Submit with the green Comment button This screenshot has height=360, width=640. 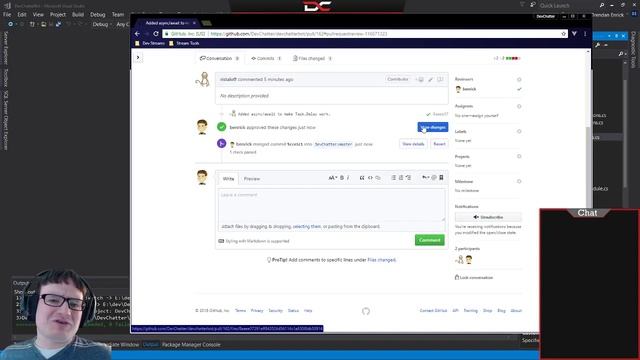click(x=429, y=240)
